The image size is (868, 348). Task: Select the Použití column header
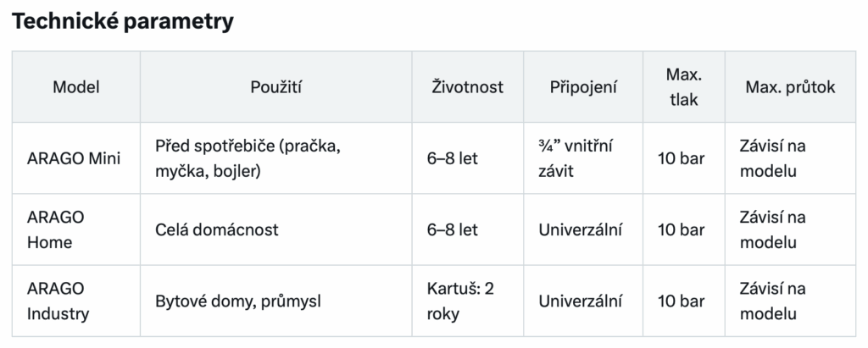tap(275, 87)
